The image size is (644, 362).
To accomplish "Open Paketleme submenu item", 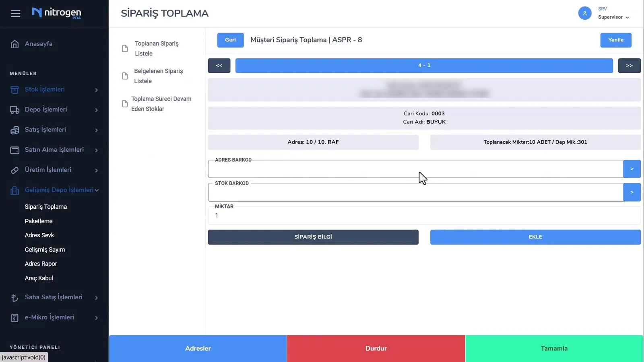I will click(x=39, y=221).
